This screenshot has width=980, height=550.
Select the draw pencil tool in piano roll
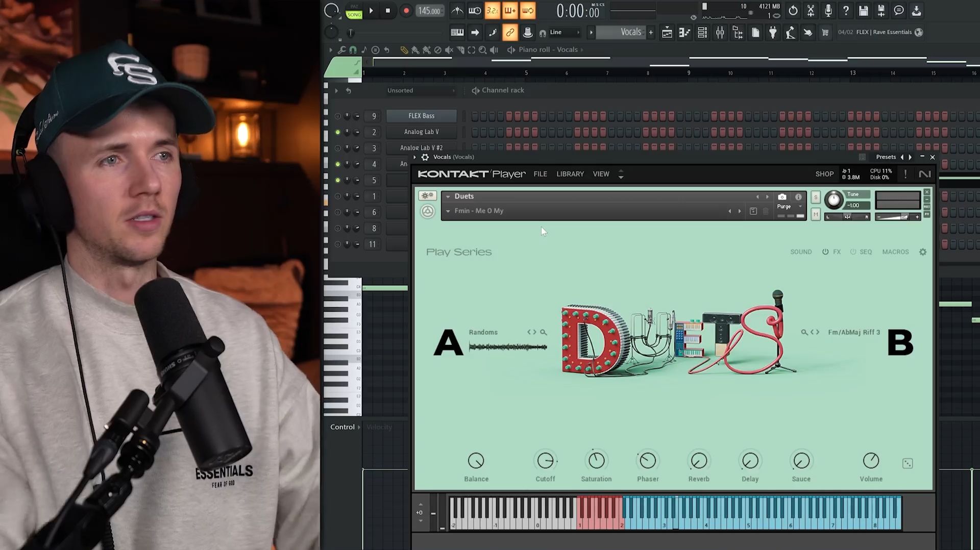tap(404, 50)
